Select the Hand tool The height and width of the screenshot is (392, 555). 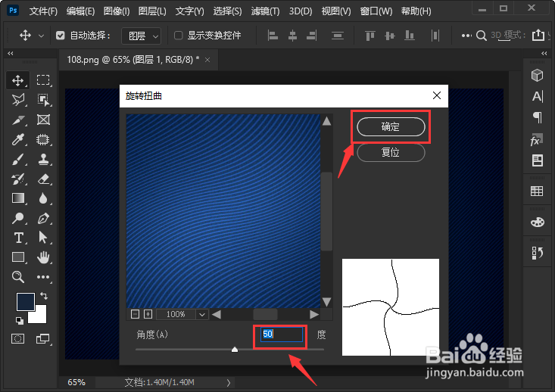tap(43, 257)
